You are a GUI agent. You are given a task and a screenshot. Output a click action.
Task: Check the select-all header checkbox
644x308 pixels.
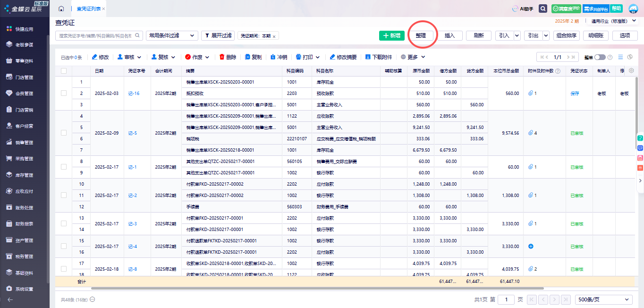64,71
